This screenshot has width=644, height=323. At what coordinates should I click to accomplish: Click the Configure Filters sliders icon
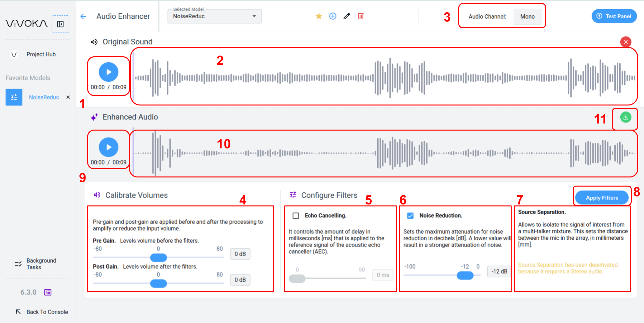[x=293, y=195]
